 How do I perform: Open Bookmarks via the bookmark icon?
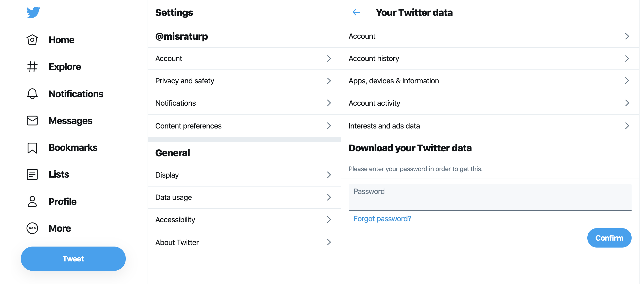[32, 148]
